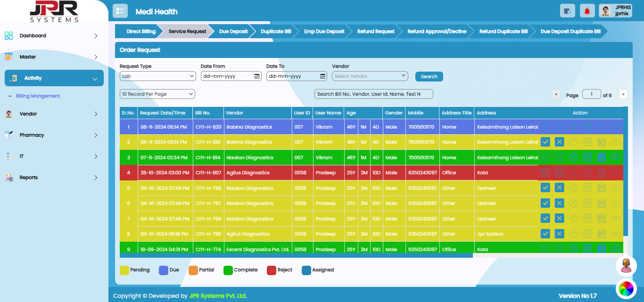Open the support agent chat icon

(x=626, y=266)
